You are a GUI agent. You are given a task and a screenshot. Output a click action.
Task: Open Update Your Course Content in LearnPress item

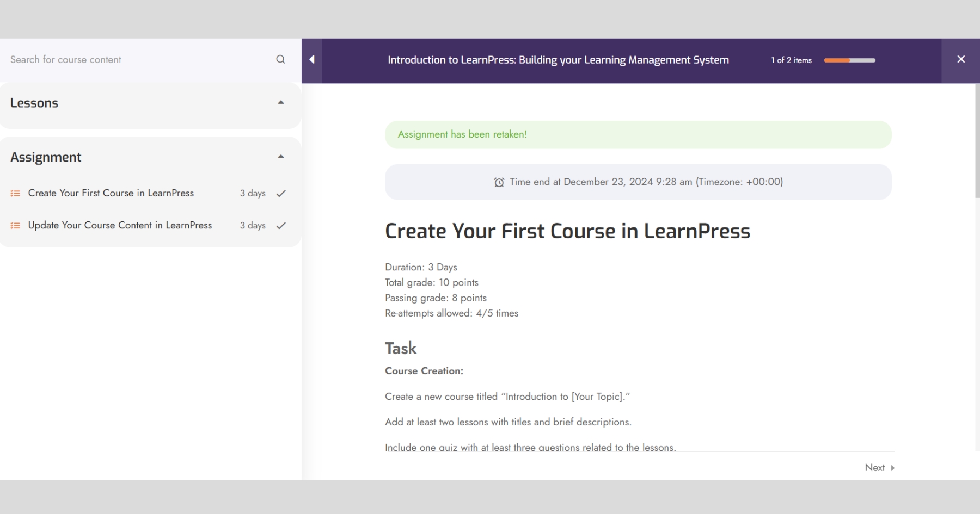pos(120,225)
